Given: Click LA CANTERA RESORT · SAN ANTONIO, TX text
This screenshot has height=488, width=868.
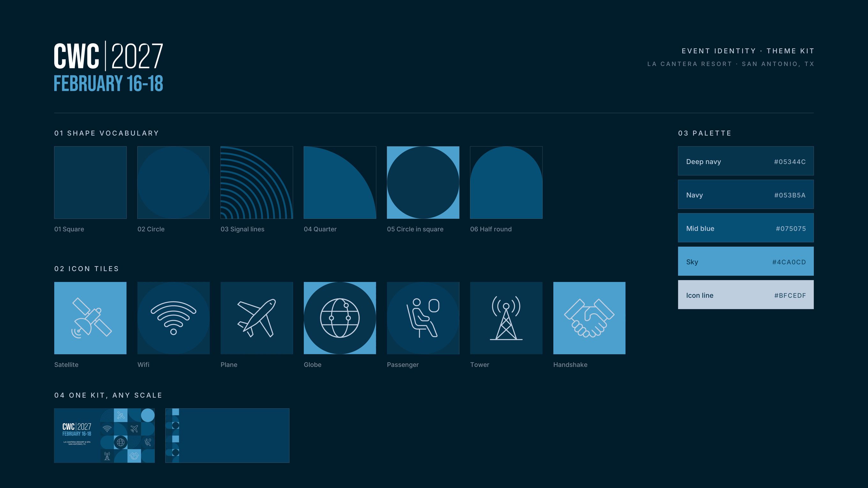Looking at the screenshot, I should (x=730, y=64).
